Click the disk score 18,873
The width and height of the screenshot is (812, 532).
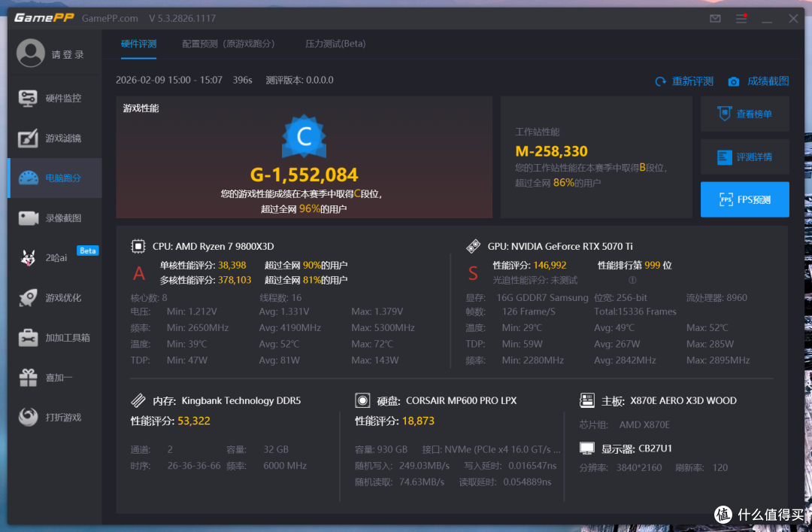tap(418, 421)
